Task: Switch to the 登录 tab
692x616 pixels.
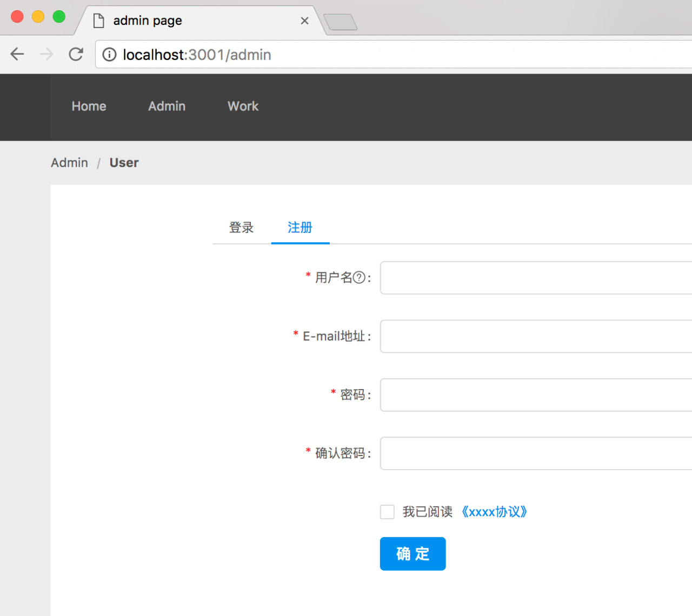Action: [x=241, y=227]
